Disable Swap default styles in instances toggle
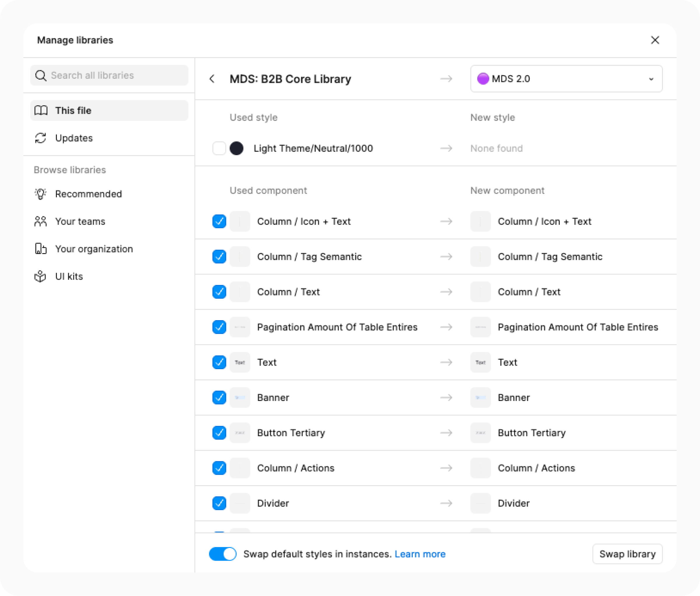Screen dimensions: 700x596 (223, 554)
